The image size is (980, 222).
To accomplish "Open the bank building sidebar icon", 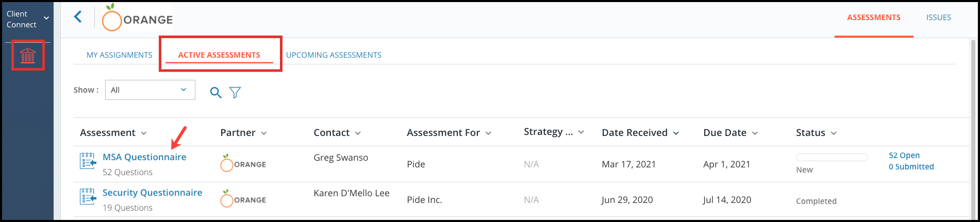I will point(28,55).
